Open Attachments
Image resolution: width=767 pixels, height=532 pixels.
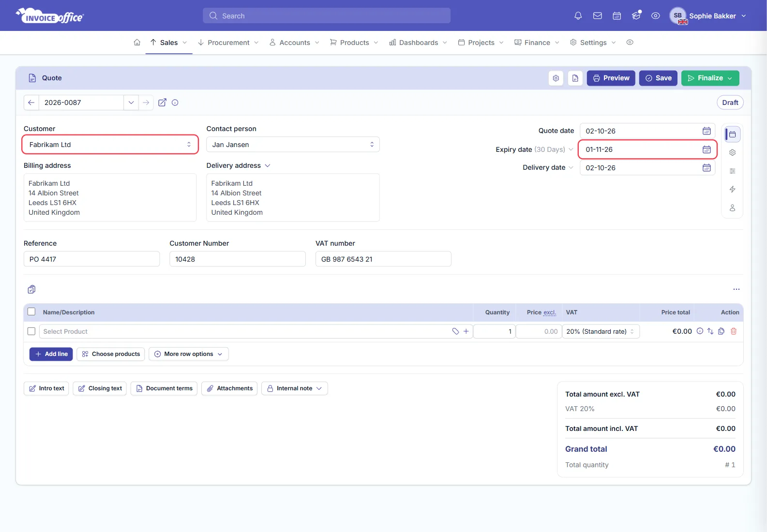coord(229,388)
